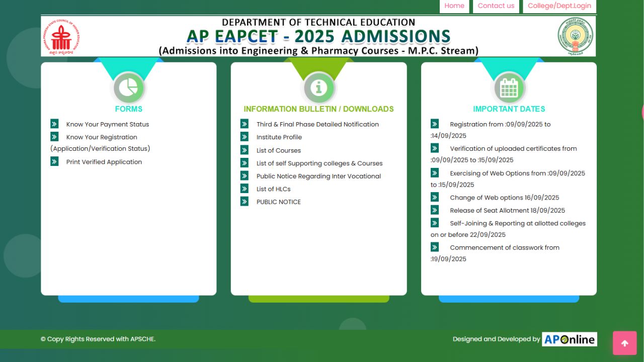Click arrow bullet beside Print Verified Application

(54, 161)
